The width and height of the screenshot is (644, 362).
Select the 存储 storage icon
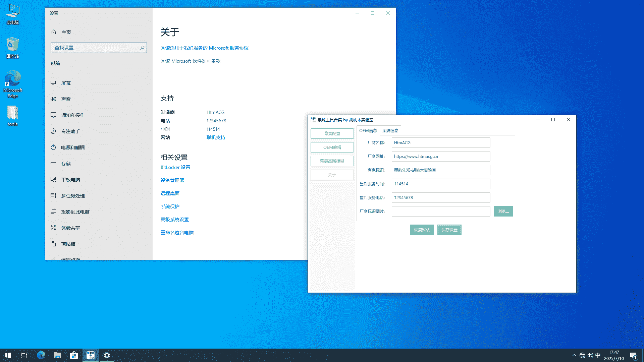[53, 163]
